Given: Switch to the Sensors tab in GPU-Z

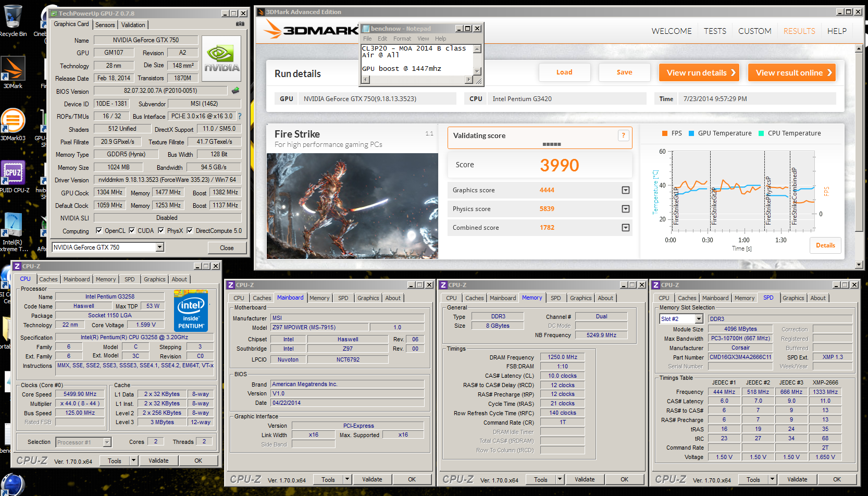Looking at the screenshot, I should pos(105,25).
